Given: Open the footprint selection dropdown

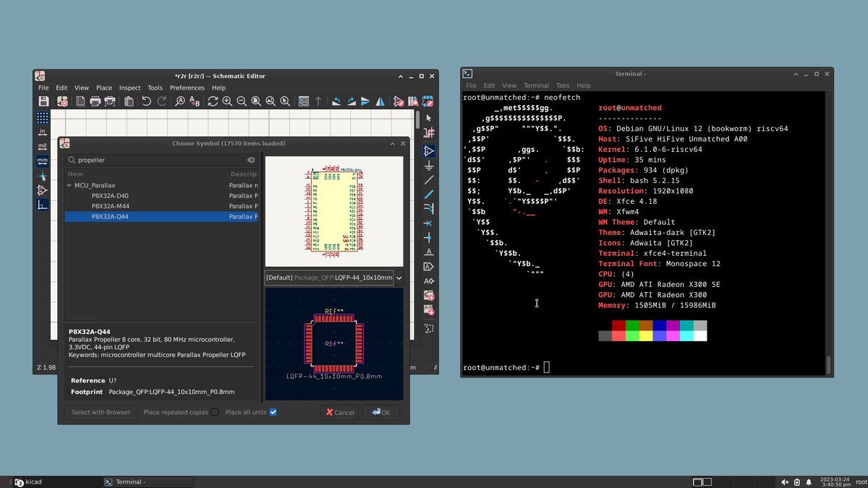Looking at the screenshot, I should [399, 278].
